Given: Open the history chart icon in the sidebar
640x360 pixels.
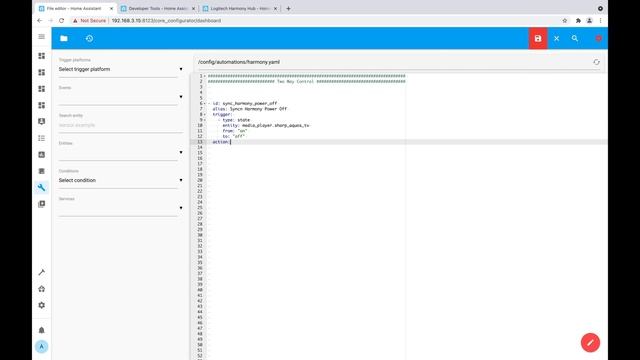Looking at the screenshot, I should pos(42,155).
